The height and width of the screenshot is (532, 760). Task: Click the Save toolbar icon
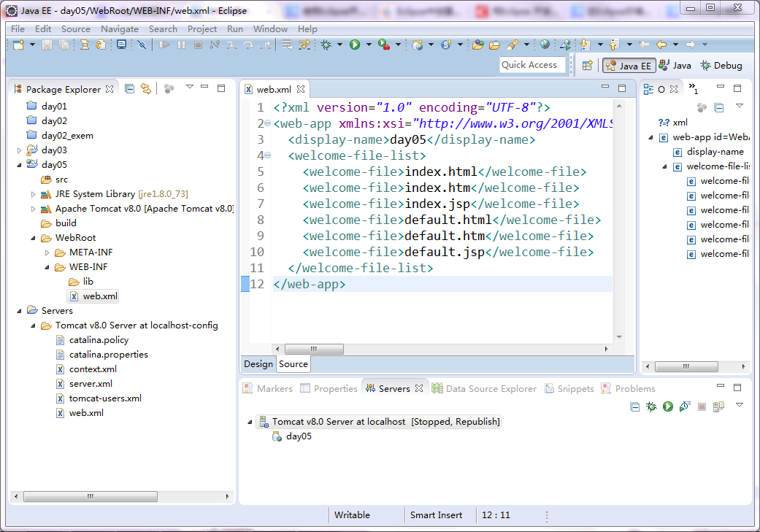click(x=47, y=45)
